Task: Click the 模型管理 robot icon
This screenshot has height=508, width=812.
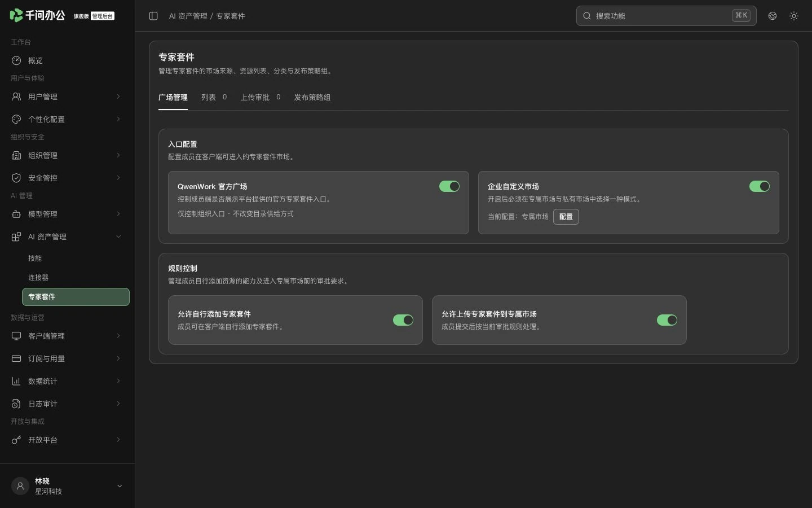Action: 16,214
